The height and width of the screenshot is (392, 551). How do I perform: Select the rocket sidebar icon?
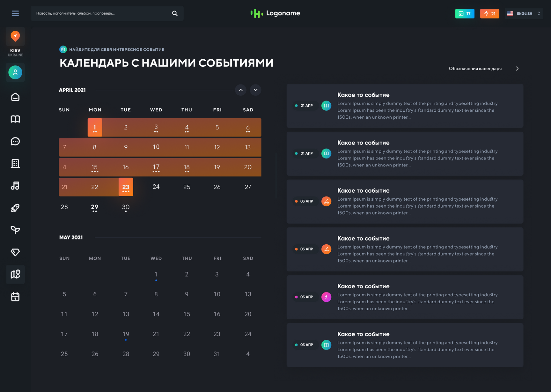[15, 208]
